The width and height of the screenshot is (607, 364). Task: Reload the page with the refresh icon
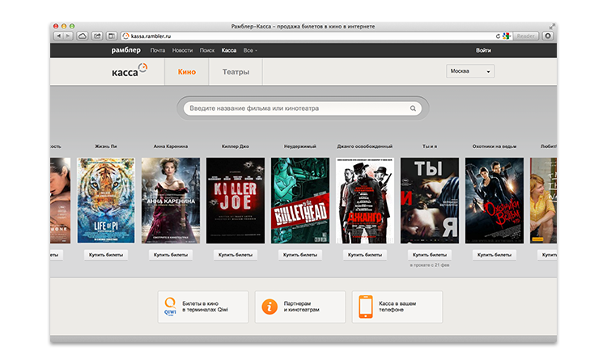click(x=498, y=36)
